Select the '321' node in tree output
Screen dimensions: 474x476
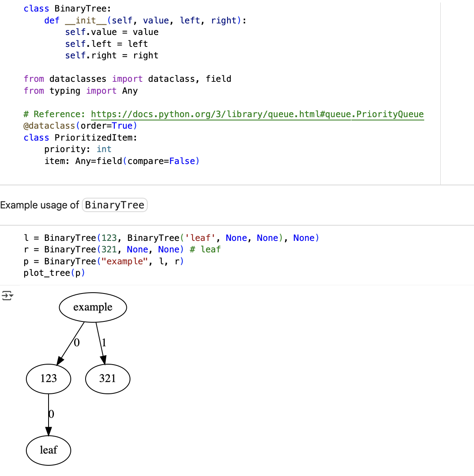[x=107, y=379]
